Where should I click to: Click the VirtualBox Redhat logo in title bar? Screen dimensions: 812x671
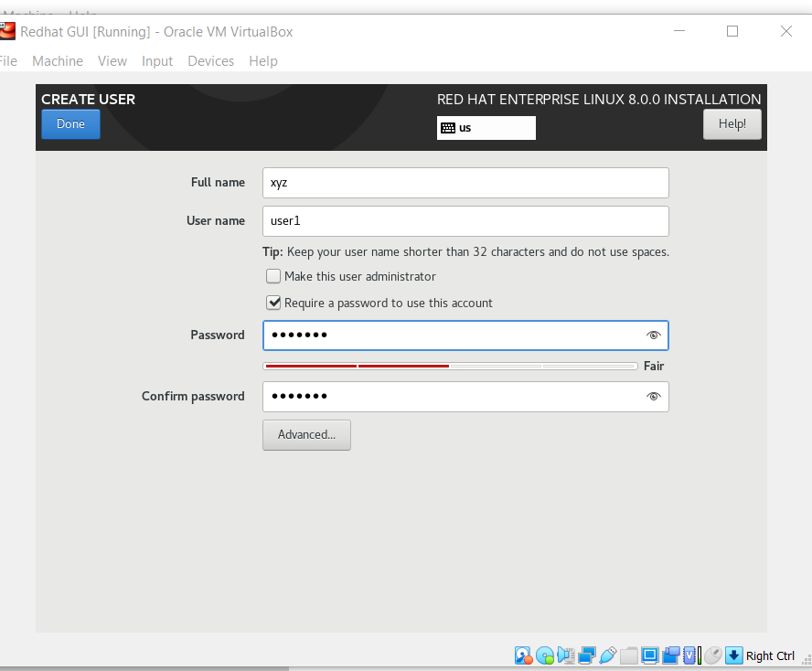[7, 31]
